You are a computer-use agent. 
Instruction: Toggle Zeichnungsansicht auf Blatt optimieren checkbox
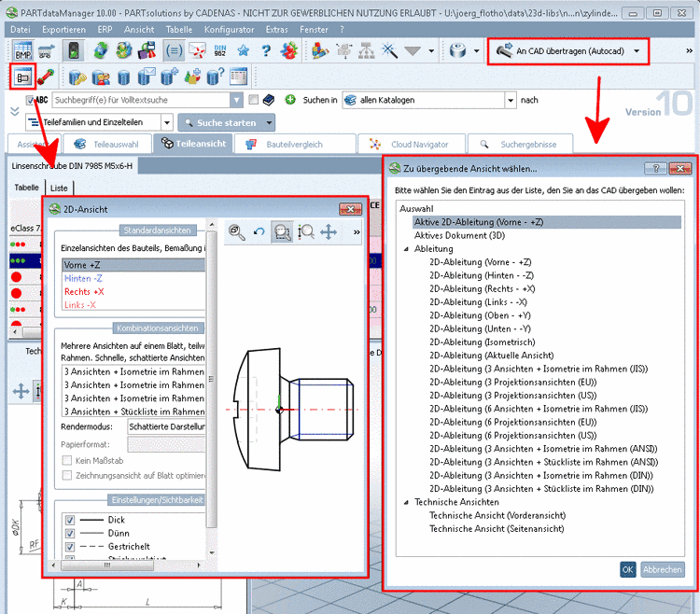tap(67, 475)
